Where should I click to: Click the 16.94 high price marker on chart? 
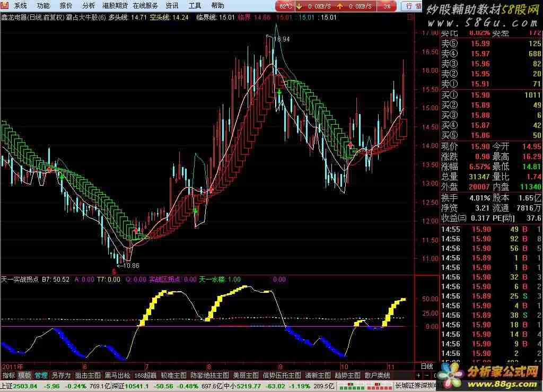[282, 39]
